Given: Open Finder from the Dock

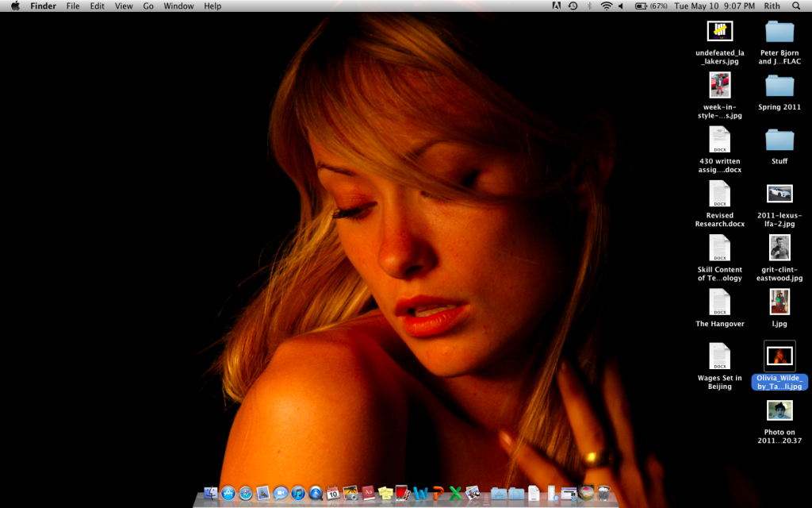Looking at the screenshot, I should [x=211, y=493].
